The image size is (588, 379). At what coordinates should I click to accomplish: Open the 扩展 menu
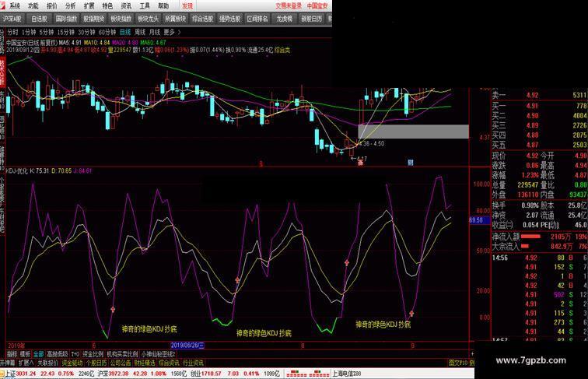point(89,6)
